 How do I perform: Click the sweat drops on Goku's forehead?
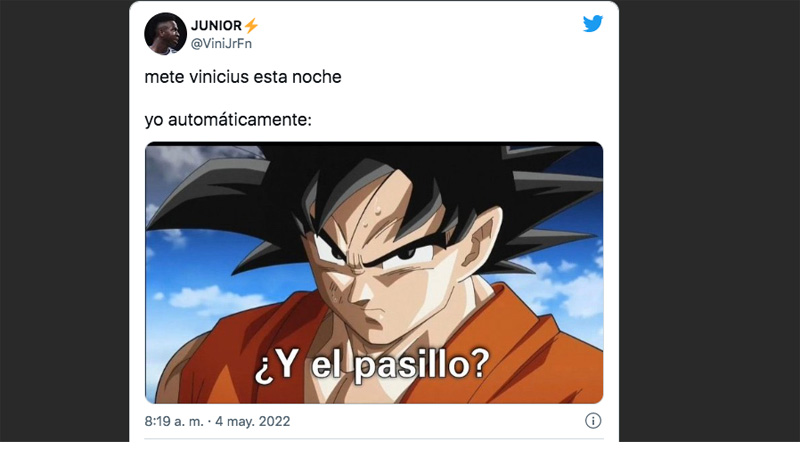click(x=372, y=217)
